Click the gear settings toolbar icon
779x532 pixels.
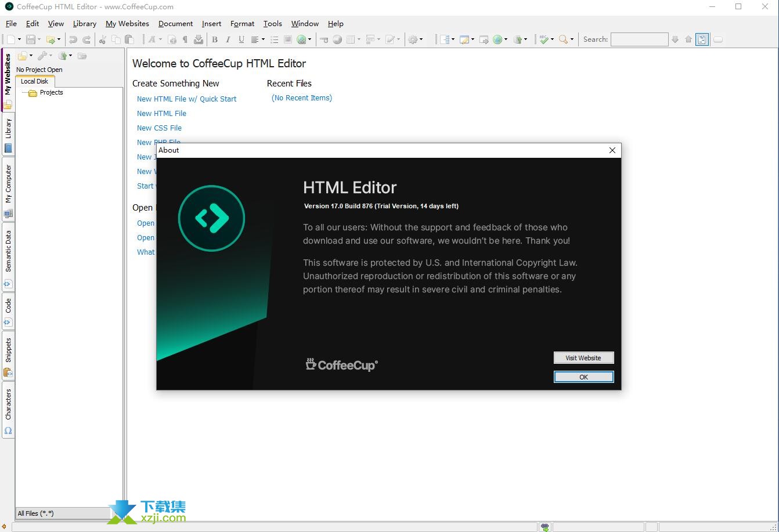tap(413, 39)
